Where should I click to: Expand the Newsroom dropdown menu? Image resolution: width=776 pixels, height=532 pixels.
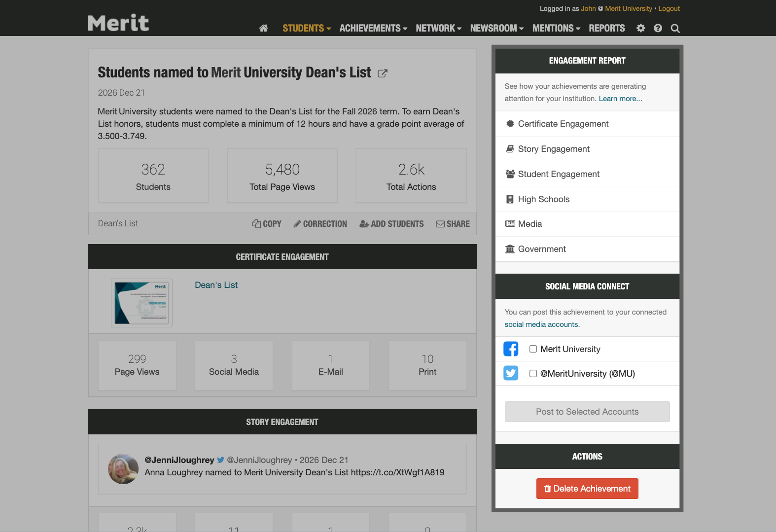(497, 28)
